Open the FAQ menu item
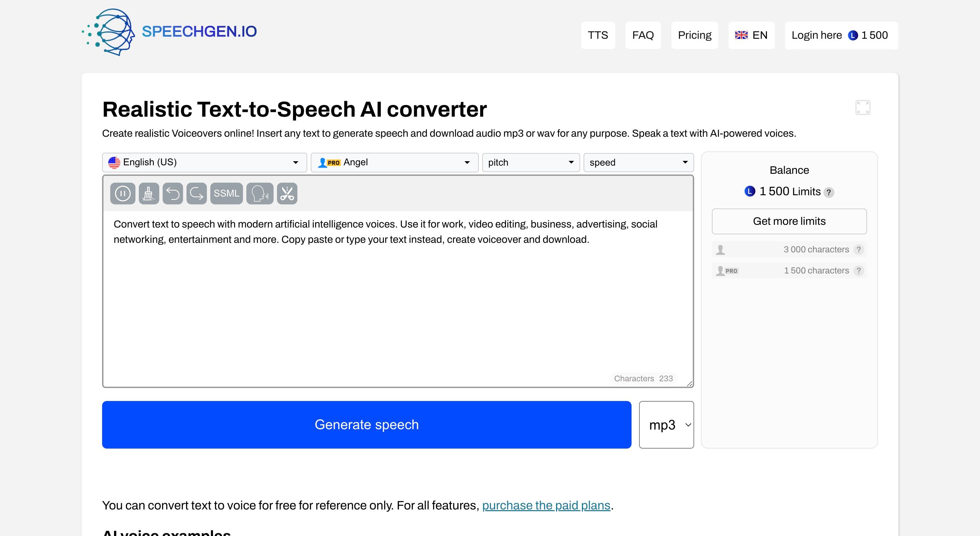980x536 pixels. coord(642,35)
